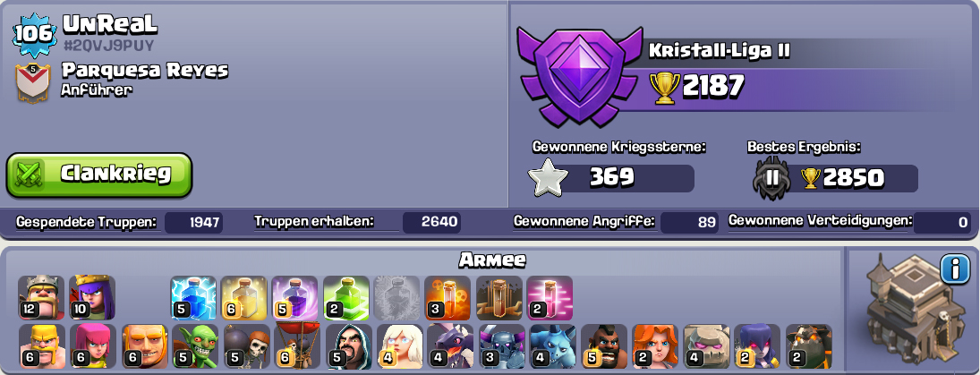Click the green Clankrieg button
The image size is (980, 375).
(98, 175)
